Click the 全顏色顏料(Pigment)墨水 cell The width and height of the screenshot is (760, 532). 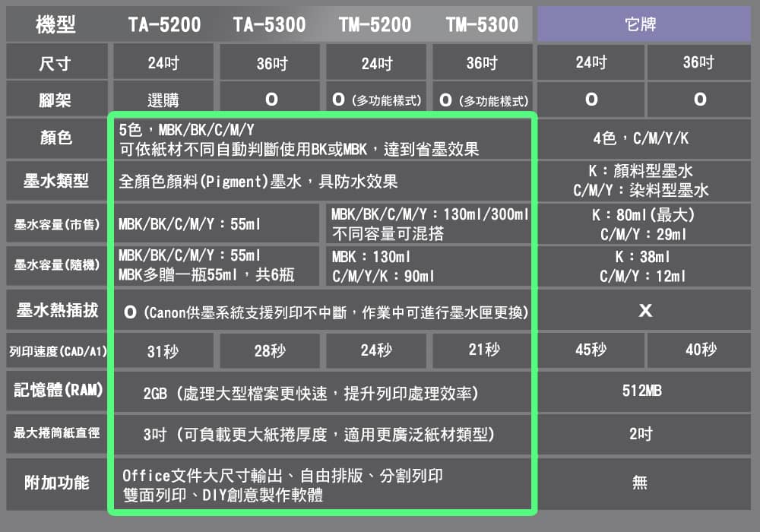pyautogui.click(x=322, y=182)
